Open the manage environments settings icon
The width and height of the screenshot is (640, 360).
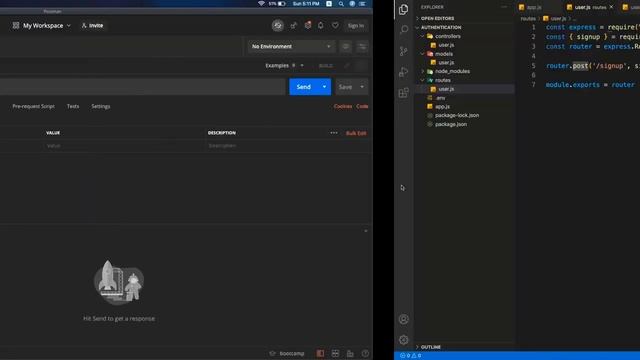(362, 47)
